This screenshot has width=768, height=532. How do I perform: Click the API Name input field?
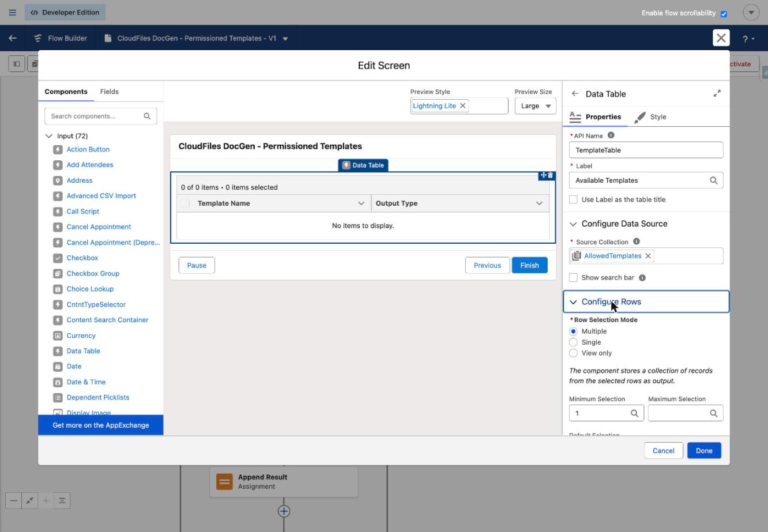646,150
